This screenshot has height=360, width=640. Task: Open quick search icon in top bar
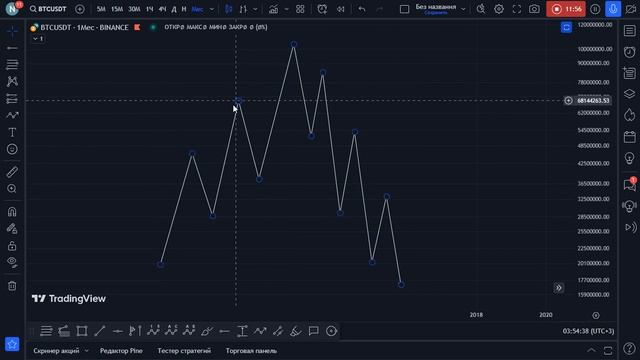tap(481, 9)
